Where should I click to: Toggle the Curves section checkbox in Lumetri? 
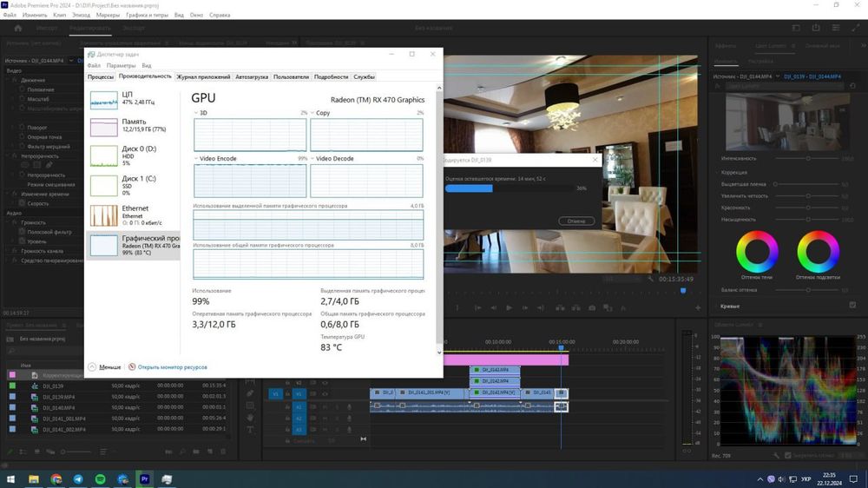click(854, 307)
